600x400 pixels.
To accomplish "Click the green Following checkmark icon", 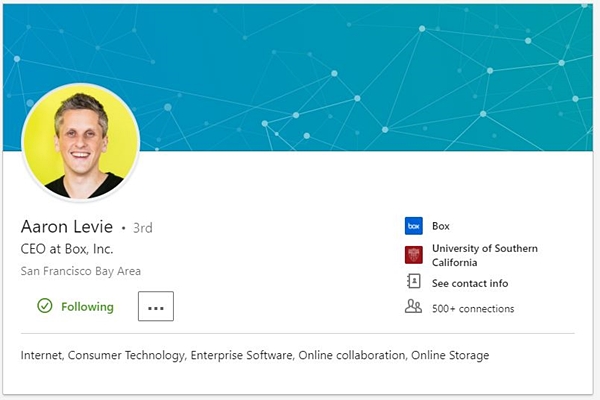I will tap(45, 306).
